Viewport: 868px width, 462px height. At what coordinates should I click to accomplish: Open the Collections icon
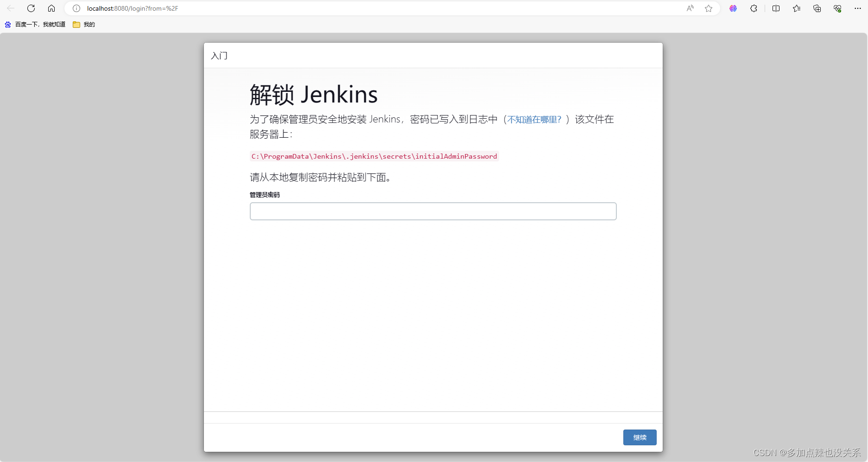click(817, 8)
